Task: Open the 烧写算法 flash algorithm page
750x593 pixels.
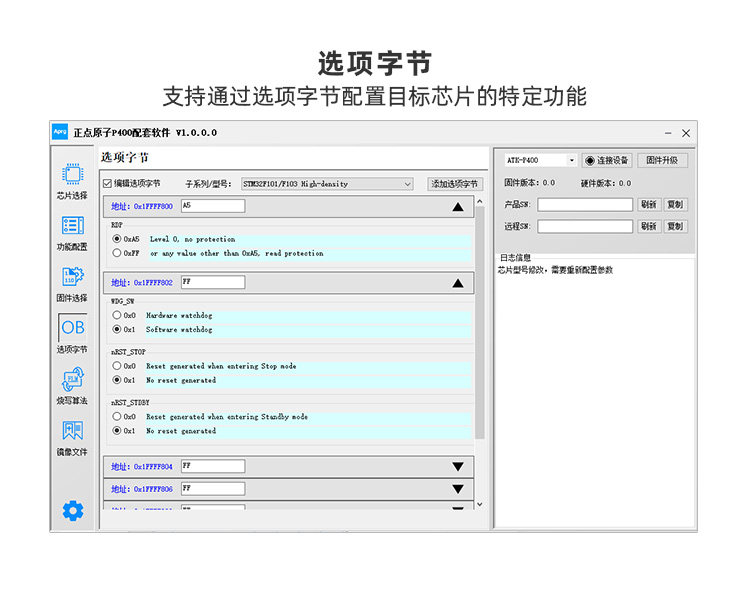Action: tap(72, 386)
